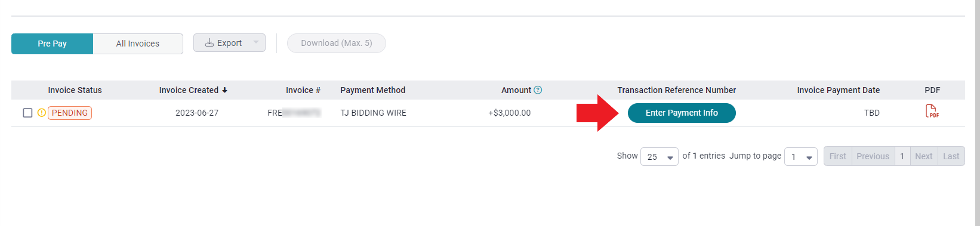Expand the Export dropdown arrow
980x226 pixels.
[x=256, y=42]
